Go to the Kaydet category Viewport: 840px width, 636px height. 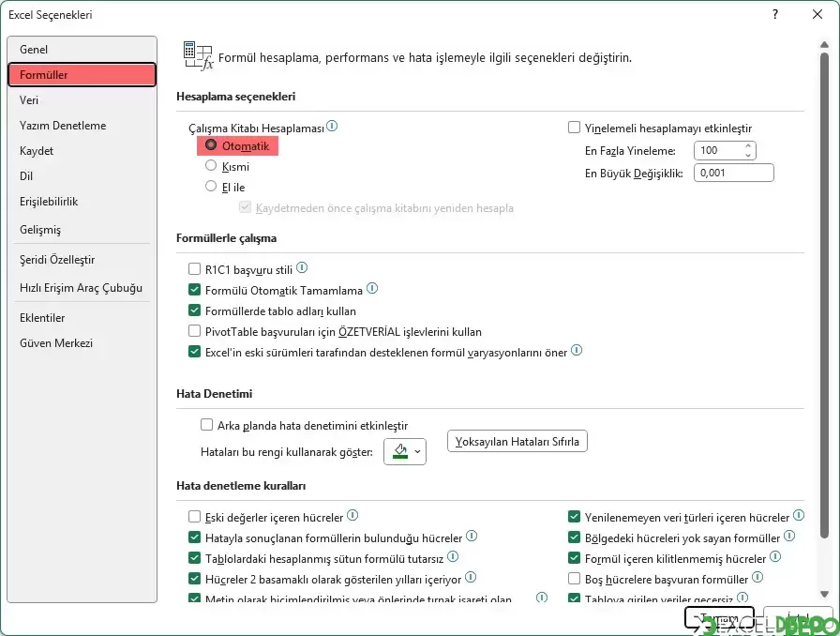click(x=82, y=151)
